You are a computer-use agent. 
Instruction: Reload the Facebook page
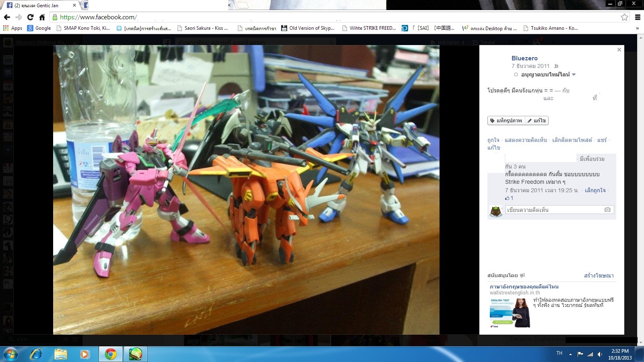pos(30,17)
